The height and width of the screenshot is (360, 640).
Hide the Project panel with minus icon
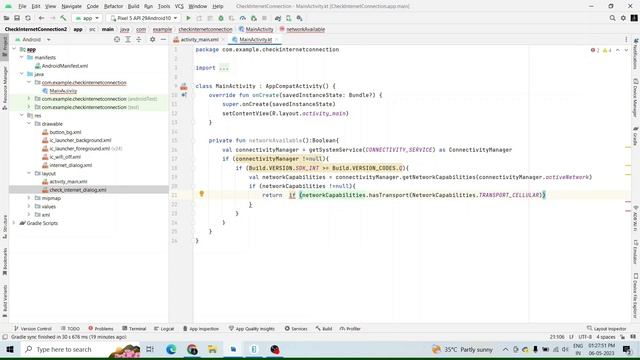tap(163, 40)
